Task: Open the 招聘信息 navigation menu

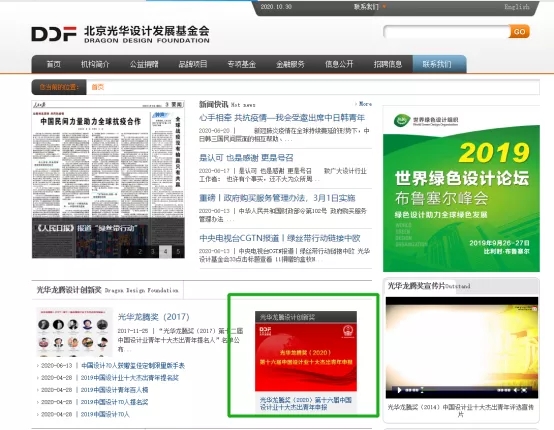Action: tap(388, 64)
